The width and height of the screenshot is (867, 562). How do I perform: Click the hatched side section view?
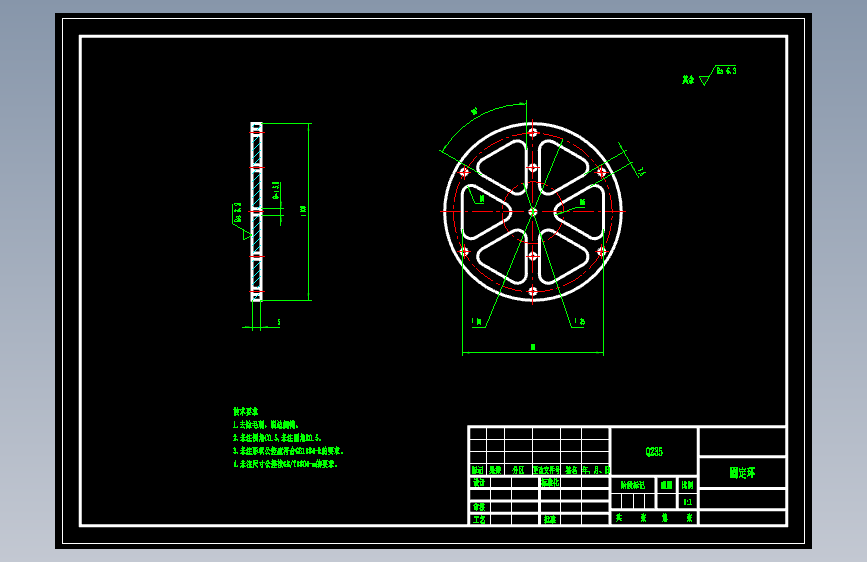click(x=256, y=212)
